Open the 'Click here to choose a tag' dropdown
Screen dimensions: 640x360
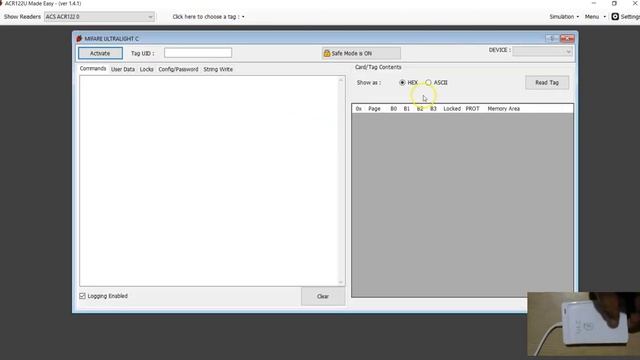[x=208, y=17]
